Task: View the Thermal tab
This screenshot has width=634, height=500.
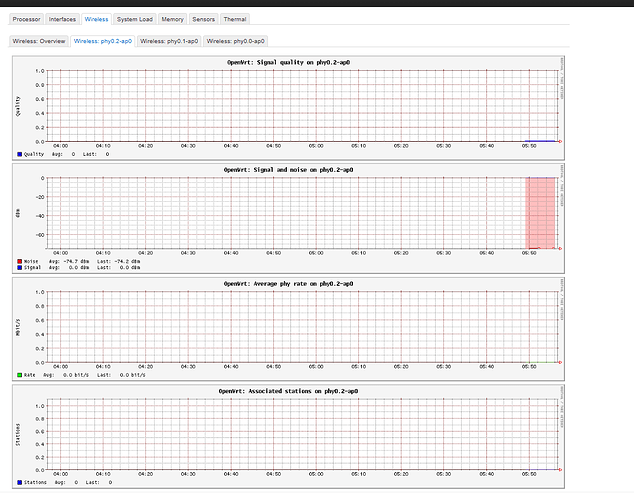Action: click(x=235, y=19)
